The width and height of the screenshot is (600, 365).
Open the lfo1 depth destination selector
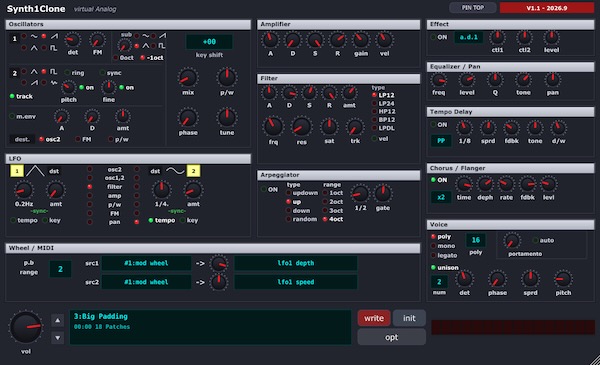pos(295,263)
